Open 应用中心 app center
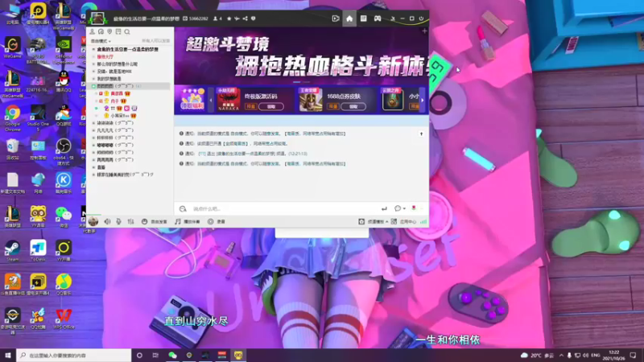 pyautogui.click(x=404, y=222)
